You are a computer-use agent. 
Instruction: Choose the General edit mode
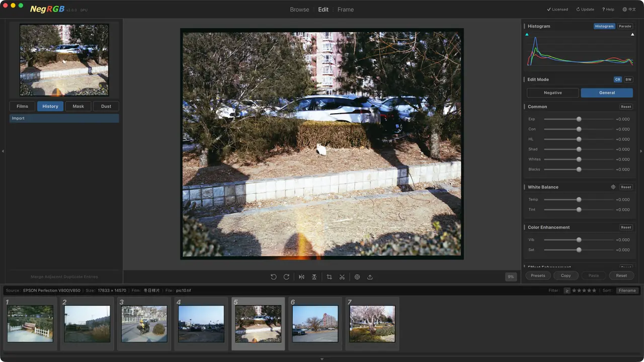[607, 93]
